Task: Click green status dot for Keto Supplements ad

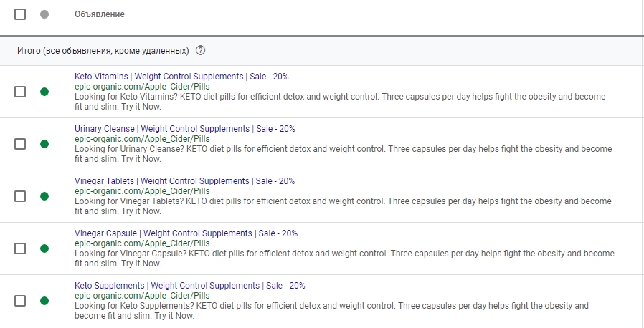Action: click(44, 301)
